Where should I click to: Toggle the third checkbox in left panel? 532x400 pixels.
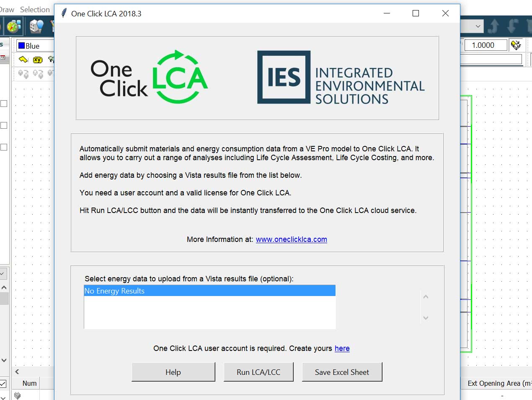[4, 147]
